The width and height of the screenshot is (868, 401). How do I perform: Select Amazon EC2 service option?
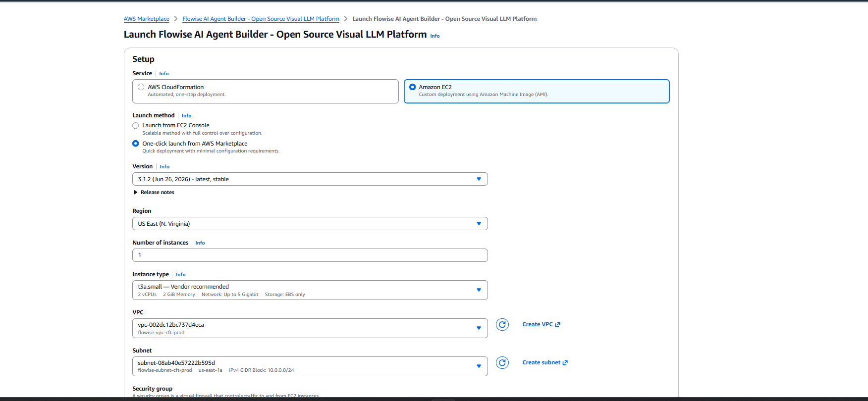[x=537, y=91]
